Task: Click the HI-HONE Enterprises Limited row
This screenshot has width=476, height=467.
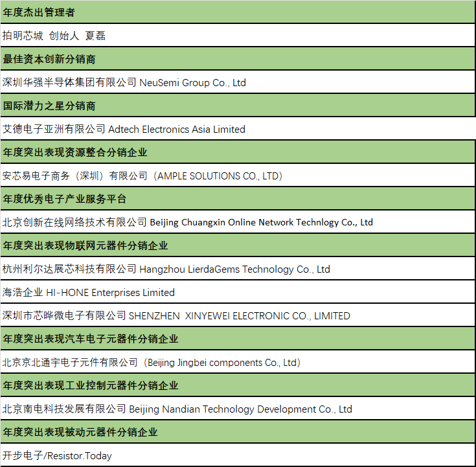Action: (x=238, y=292)
